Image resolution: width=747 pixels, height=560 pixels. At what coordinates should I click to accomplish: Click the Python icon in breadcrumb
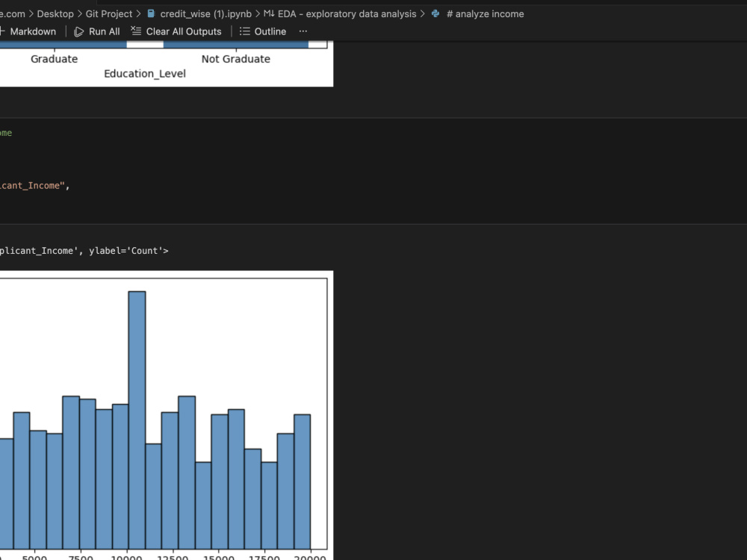click(x=436, y=13)
